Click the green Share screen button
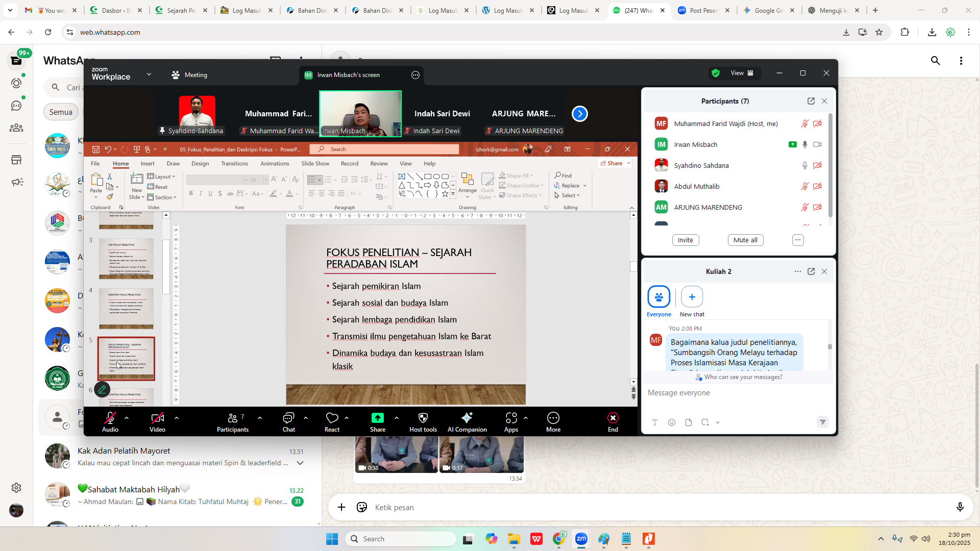Image resolution: width=980 pixels, height=551 pixels. pyautogui.click(x=377, y=422)
